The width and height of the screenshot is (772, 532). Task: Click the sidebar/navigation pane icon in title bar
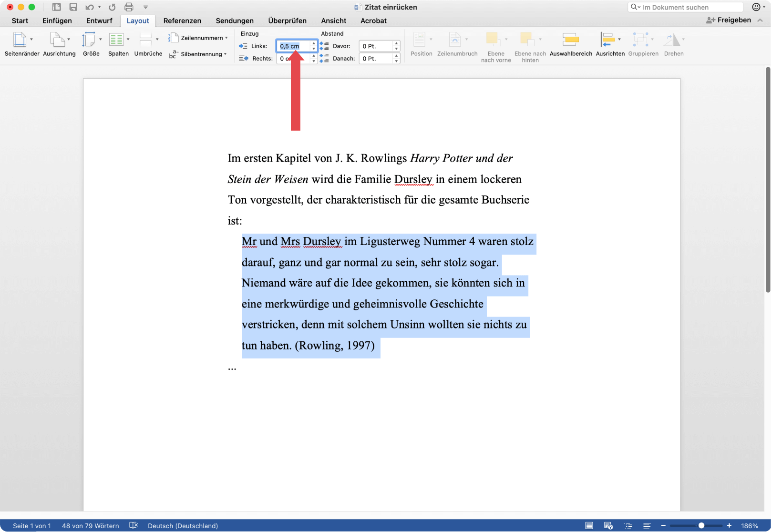click(x=56, y=7)
